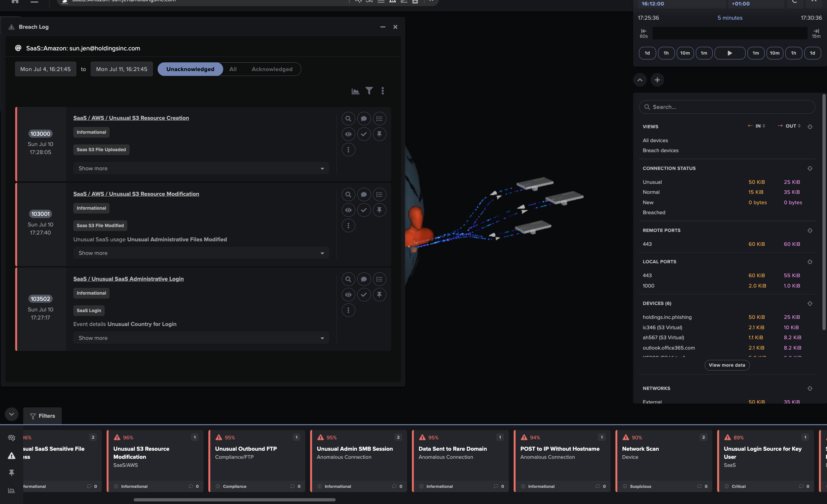Viewport: 827px width, 504px height.
Task: Toggle the eye icon on the S3 Resource Modification breach
Action: tap(348, 210)
